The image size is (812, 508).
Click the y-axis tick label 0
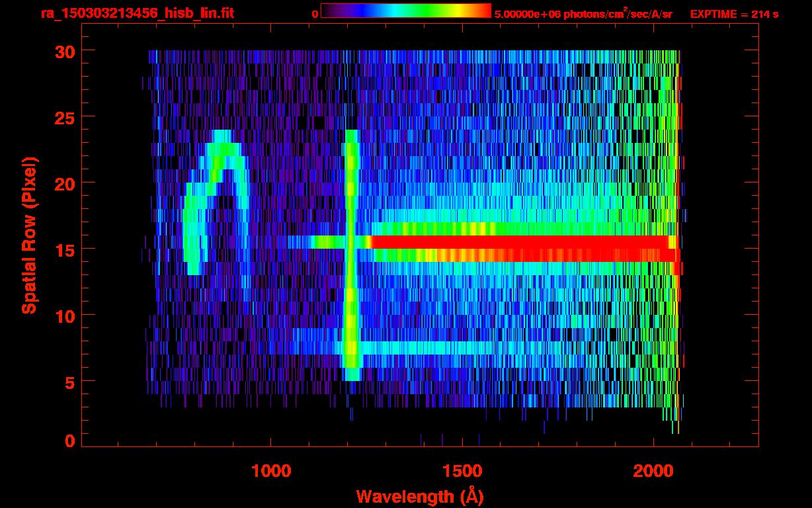click(69, 441)
